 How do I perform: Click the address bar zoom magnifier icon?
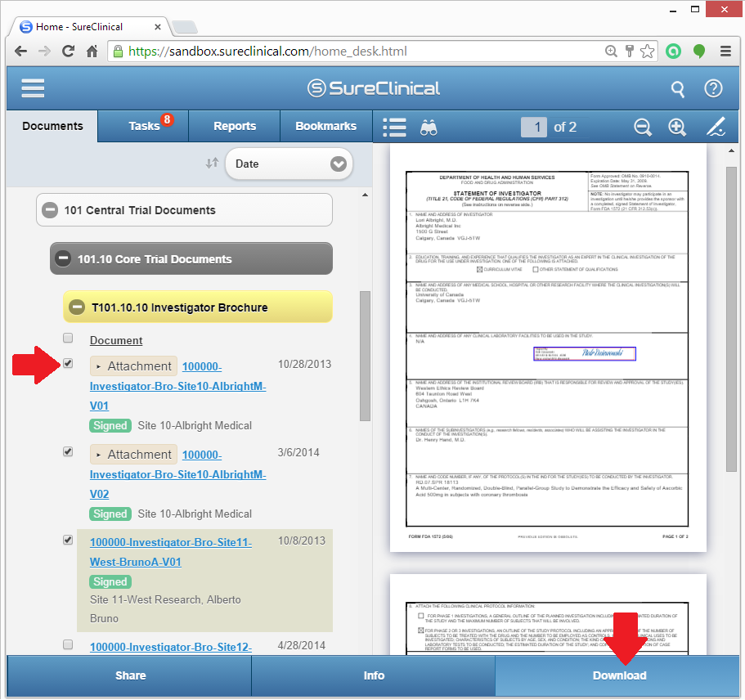[611, 52]
